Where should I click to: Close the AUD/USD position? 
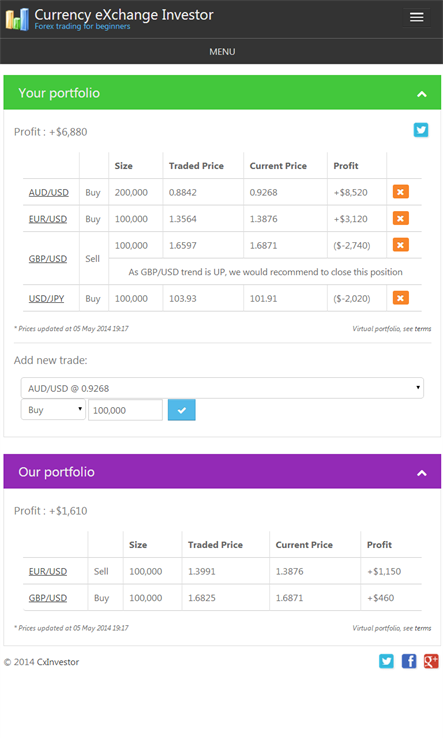(401, 192)
